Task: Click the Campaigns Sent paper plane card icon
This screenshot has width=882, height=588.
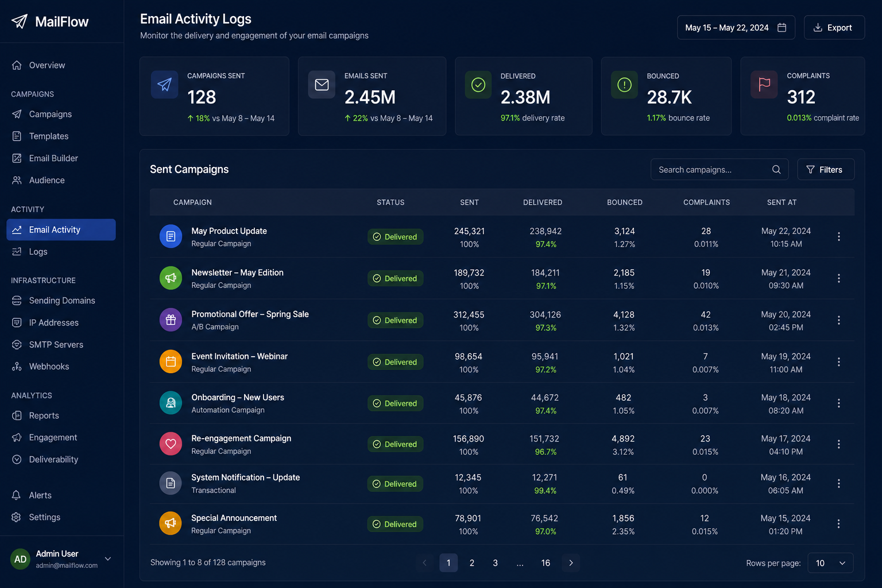Action: [x=165, y=84]
